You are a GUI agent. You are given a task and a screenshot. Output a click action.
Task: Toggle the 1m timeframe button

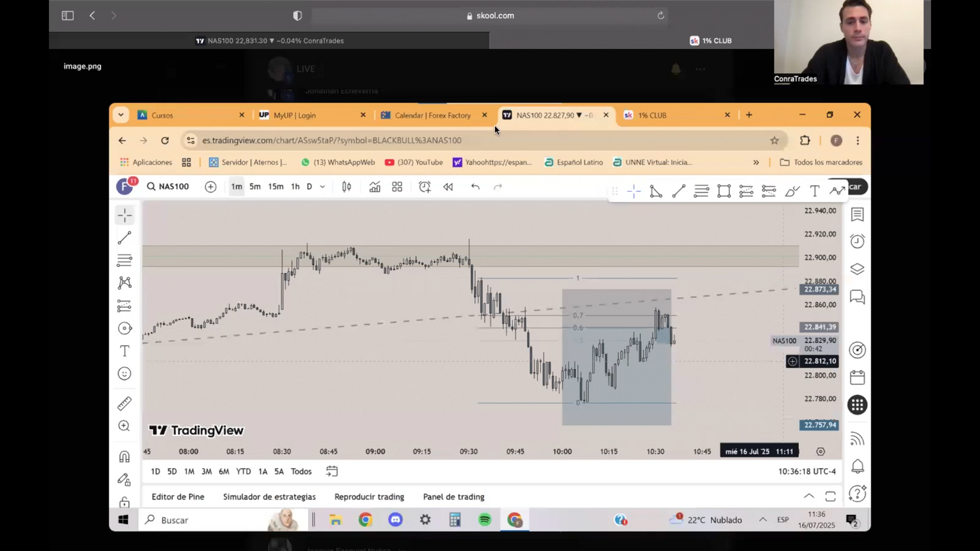click(x=236, y=187)
